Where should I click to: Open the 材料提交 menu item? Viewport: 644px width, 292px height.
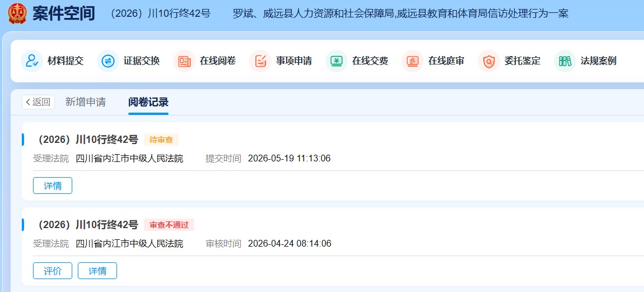[x=53, y=61]
